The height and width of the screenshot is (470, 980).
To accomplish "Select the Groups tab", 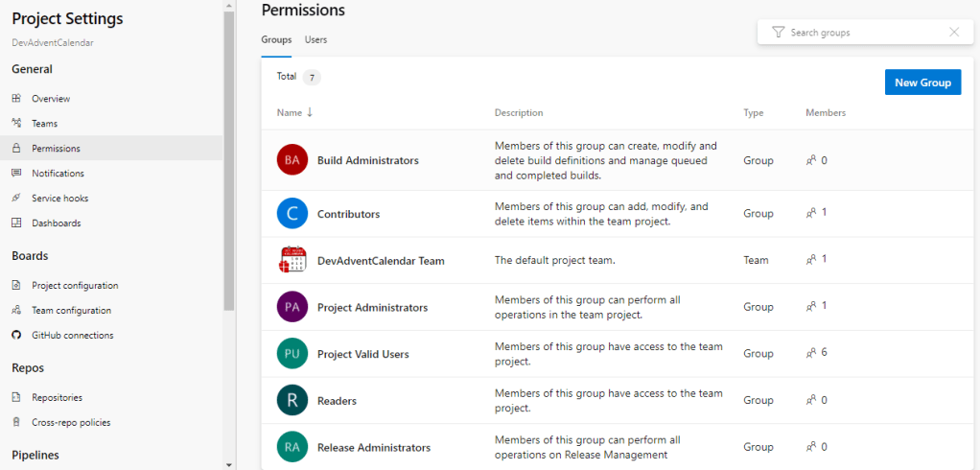I will 276,40.
